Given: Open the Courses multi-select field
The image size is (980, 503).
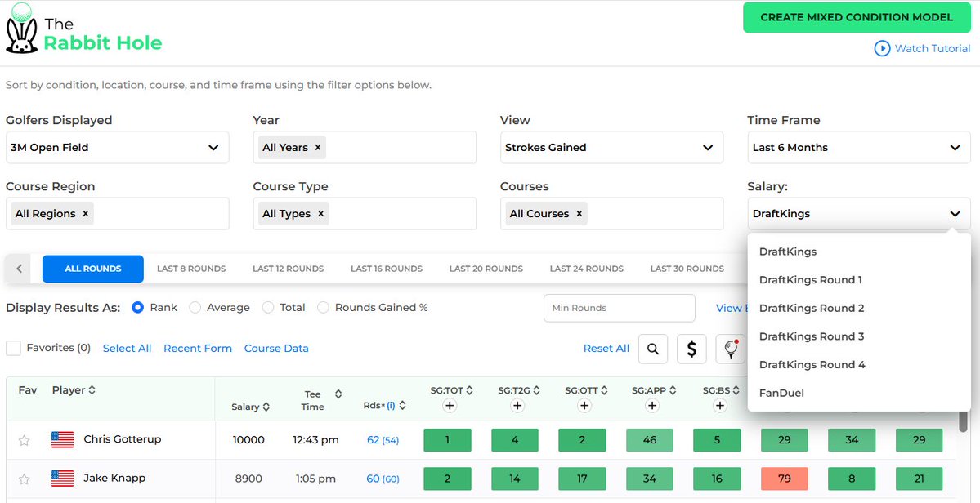Looking at the screenshot, I should pyautogui.click(x=612, y=213).
